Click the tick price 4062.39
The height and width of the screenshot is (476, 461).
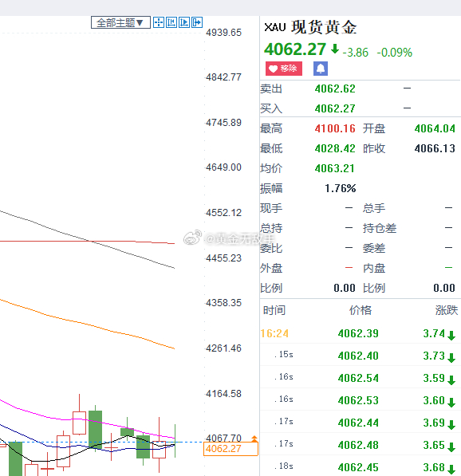coord(358,333)
